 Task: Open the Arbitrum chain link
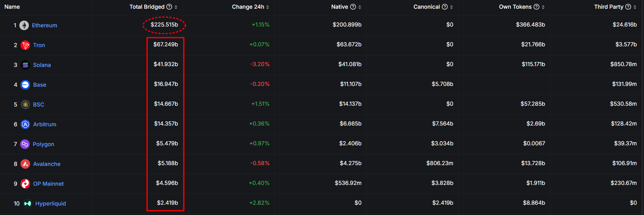point(45,124)
